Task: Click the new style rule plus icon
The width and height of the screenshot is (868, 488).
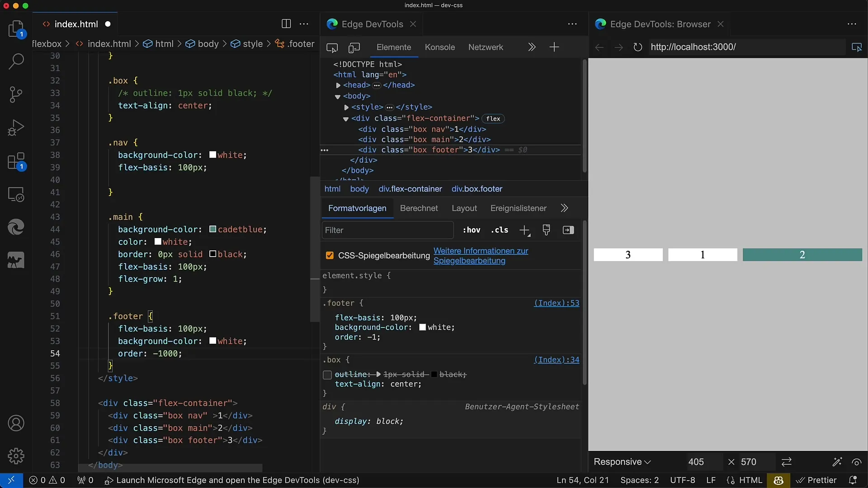Action: point(524,230)
